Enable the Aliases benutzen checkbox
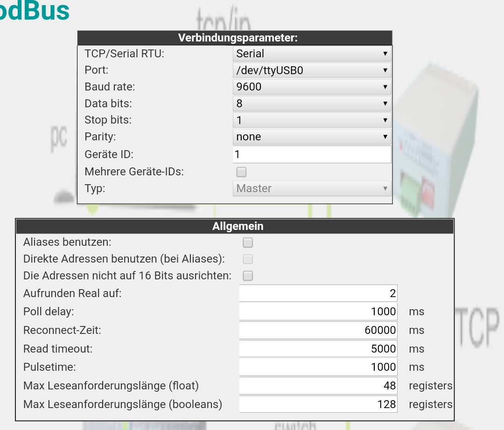 click(248, 243)
